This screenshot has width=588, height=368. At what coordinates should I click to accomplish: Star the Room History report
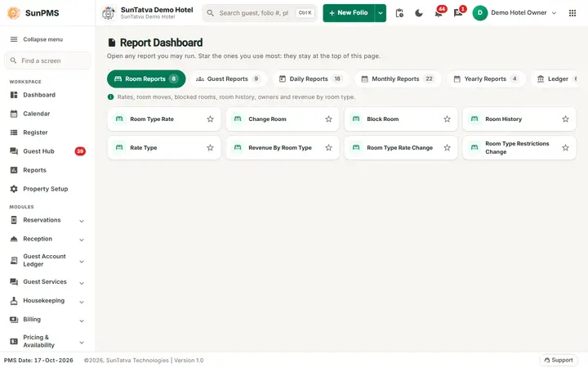565,119
